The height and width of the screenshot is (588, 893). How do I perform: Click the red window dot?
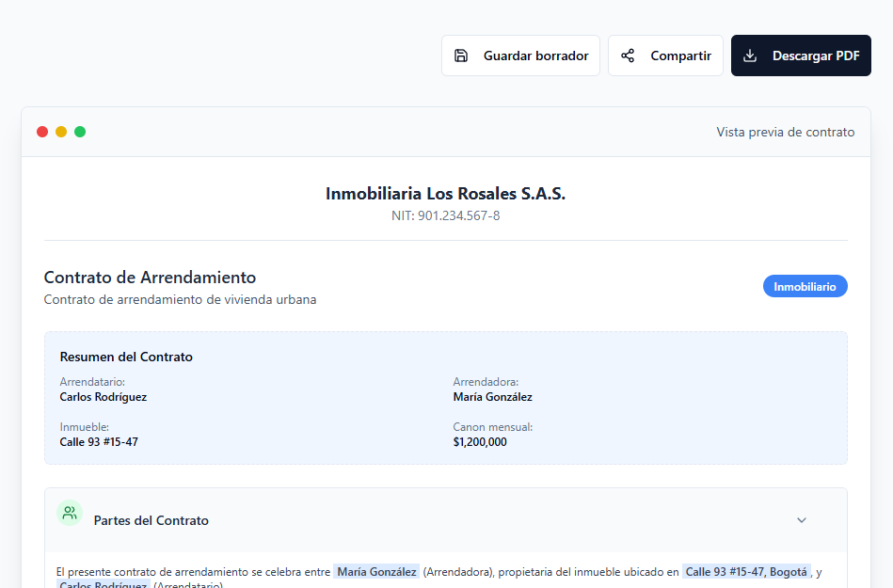click(42, 132)
